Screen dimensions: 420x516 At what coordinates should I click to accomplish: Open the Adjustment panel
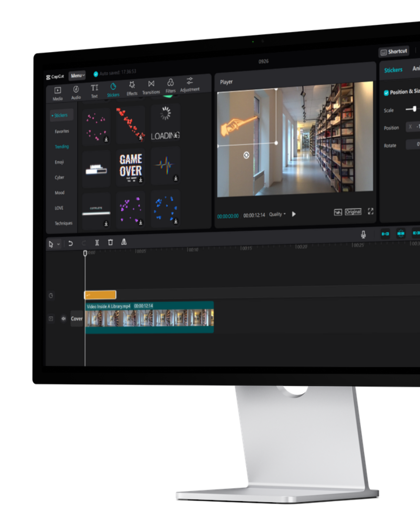click(189, 84)
